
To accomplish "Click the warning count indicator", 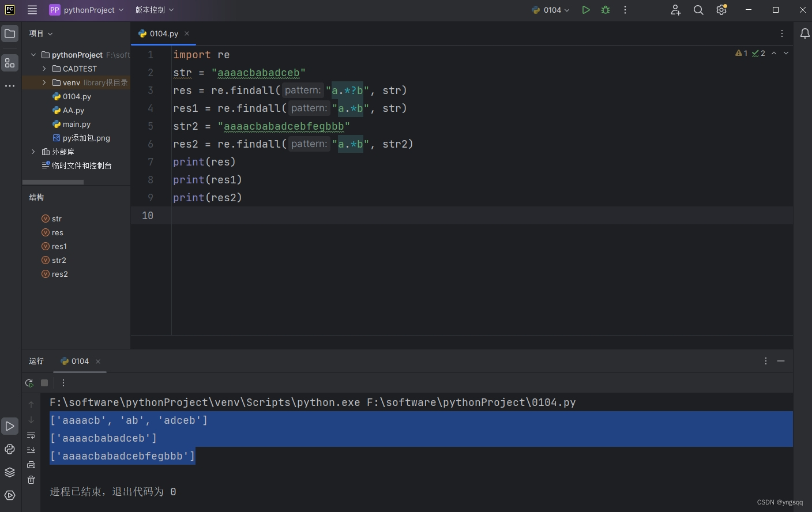I will (742, 53).
